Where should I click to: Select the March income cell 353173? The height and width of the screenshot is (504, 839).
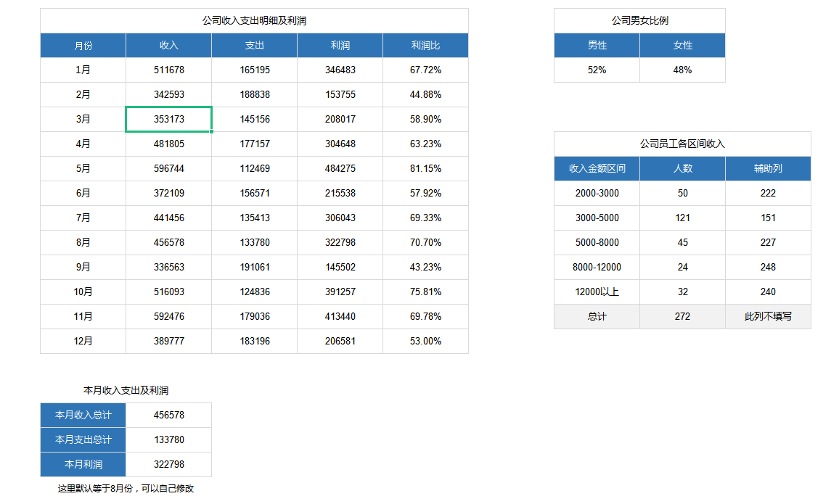(x=168, y=119)
